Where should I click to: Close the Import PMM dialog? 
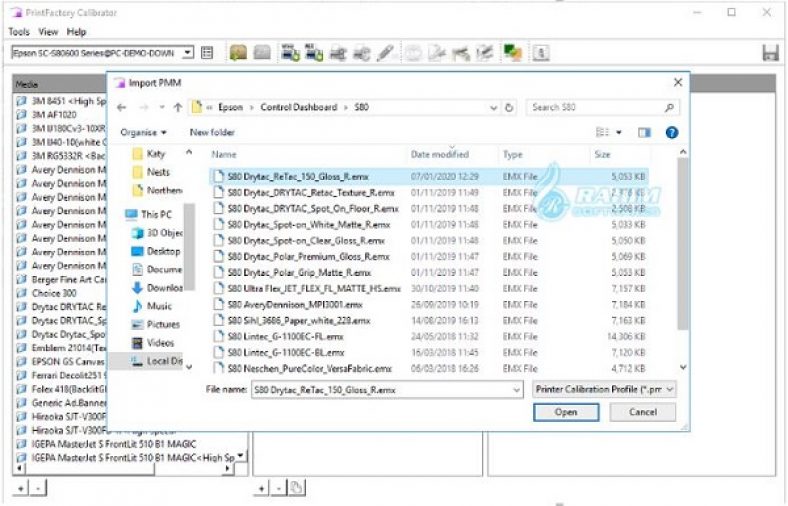(678, 82)
